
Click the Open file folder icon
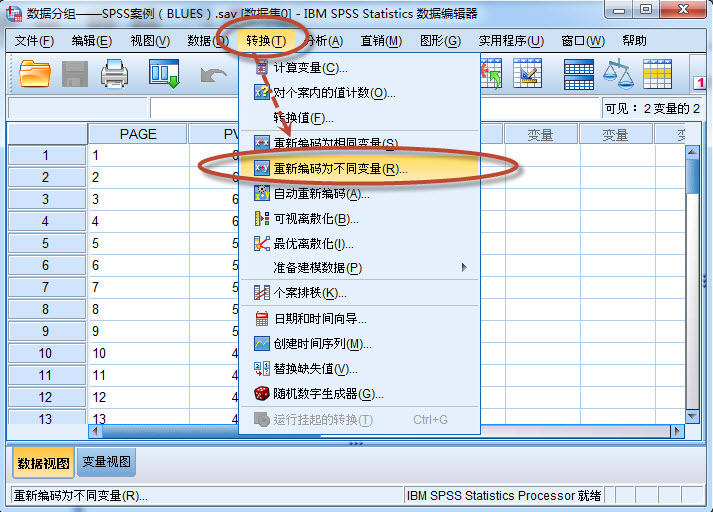35,74
